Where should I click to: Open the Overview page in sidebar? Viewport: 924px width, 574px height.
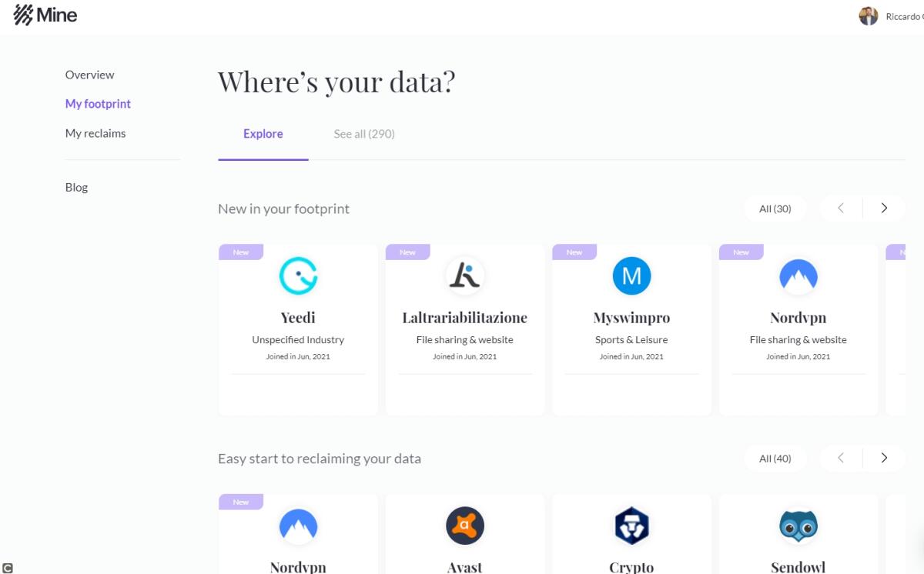[89, 75]
